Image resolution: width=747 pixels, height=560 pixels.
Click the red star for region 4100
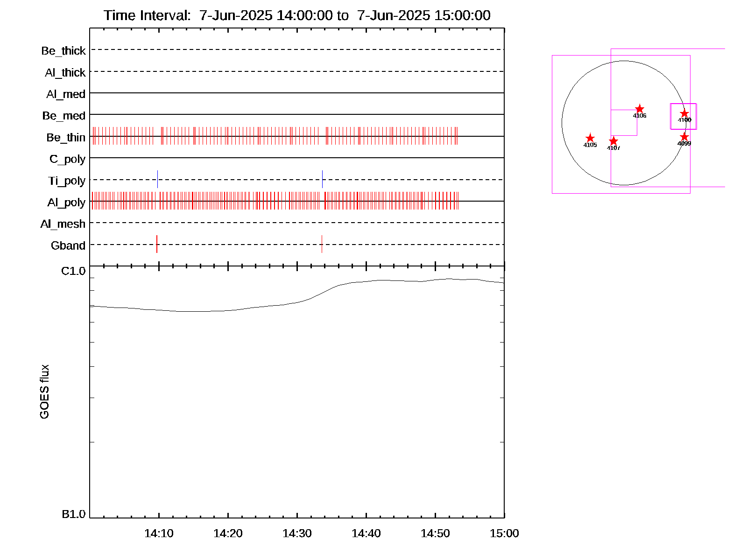tap(684, 113)
